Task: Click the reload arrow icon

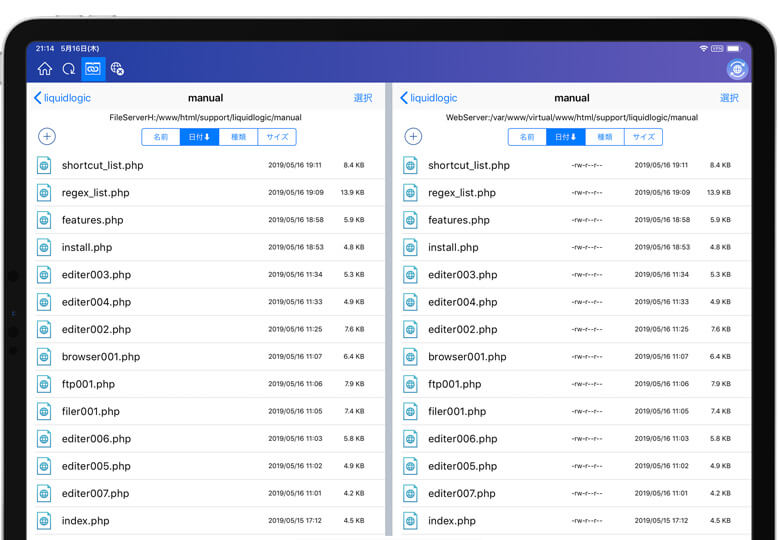Action: [x=69, y=69]
